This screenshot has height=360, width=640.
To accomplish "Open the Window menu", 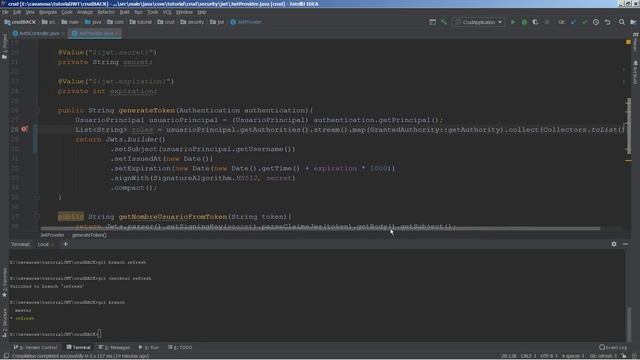I will (x=184, y=12).
